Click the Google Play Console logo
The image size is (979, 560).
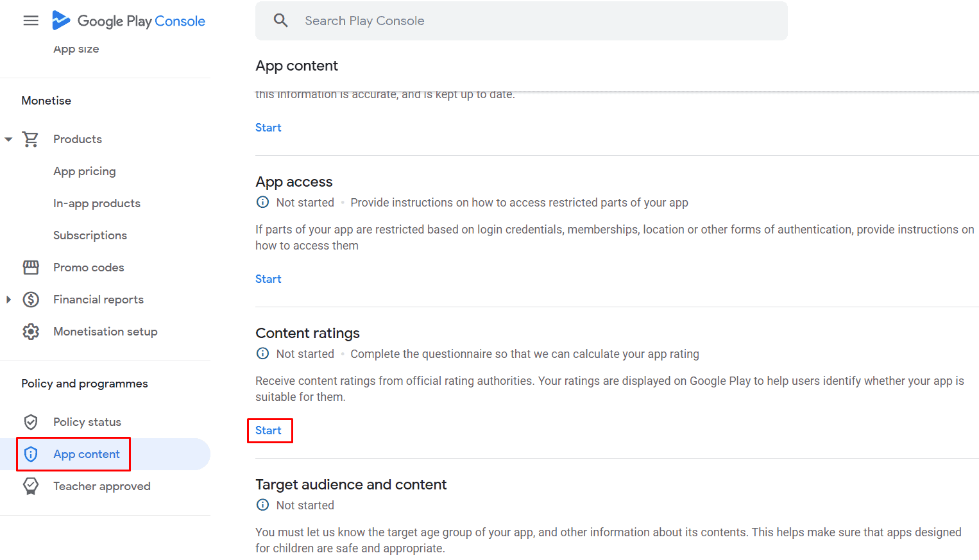click(x=128, y=21)
